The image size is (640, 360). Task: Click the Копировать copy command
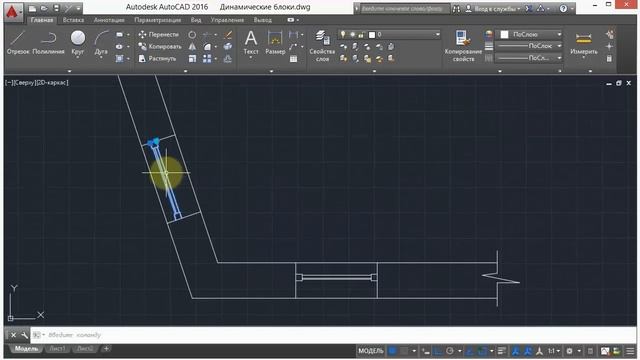click(x=160, y=47)
